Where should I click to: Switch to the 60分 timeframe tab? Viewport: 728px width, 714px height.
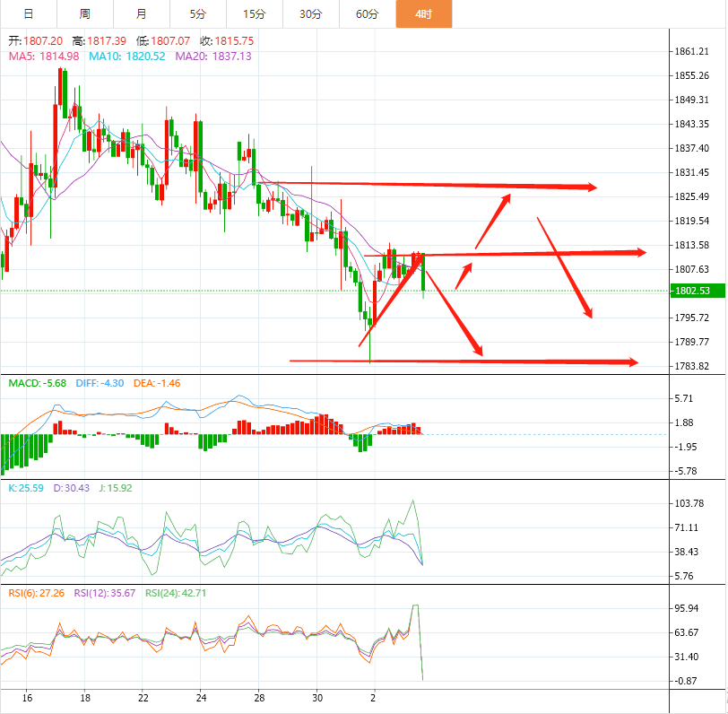[368, 14]
